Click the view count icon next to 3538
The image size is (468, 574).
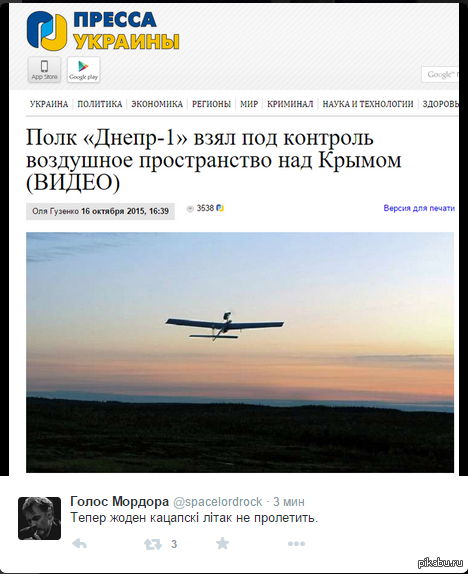(x=190, y=209)
